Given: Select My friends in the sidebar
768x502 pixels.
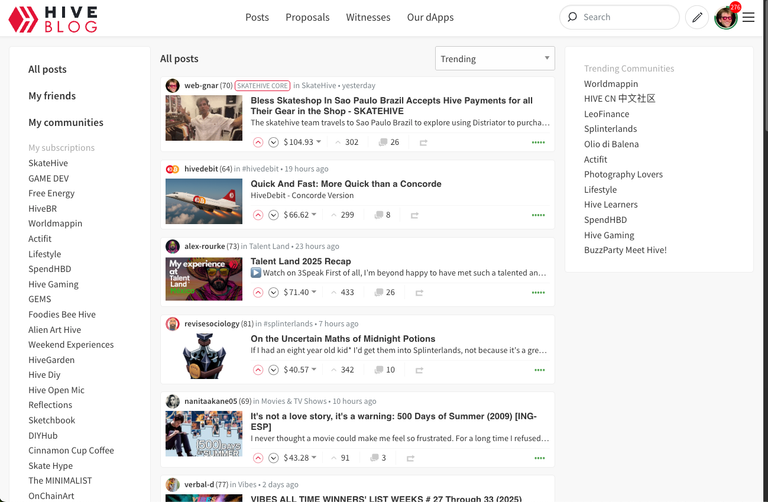Looking at the screenshot, I should (52, 96).
